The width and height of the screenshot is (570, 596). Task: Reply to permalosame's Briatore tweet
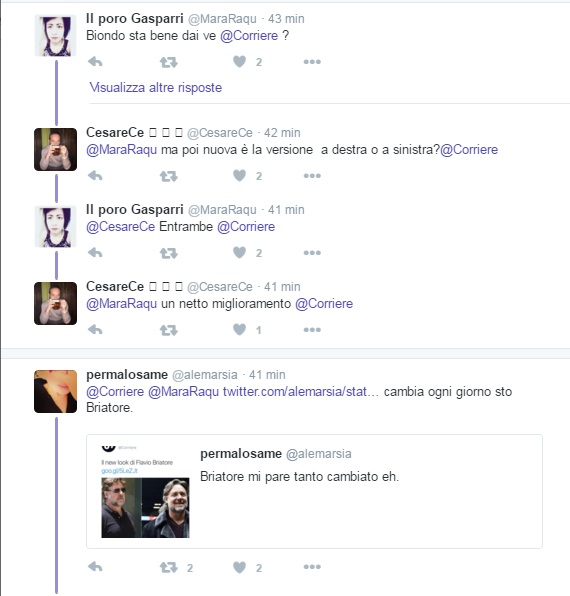pos(95,567)
